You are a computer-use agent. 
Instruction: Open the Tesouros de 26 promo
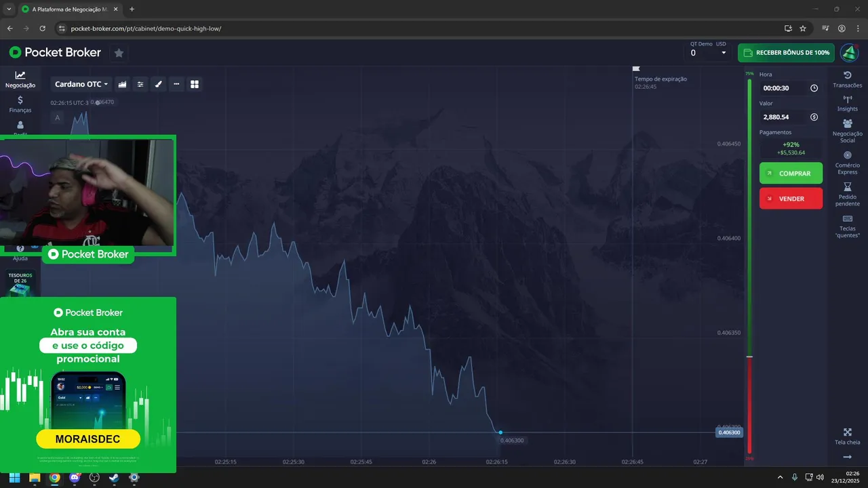[20, 283]
